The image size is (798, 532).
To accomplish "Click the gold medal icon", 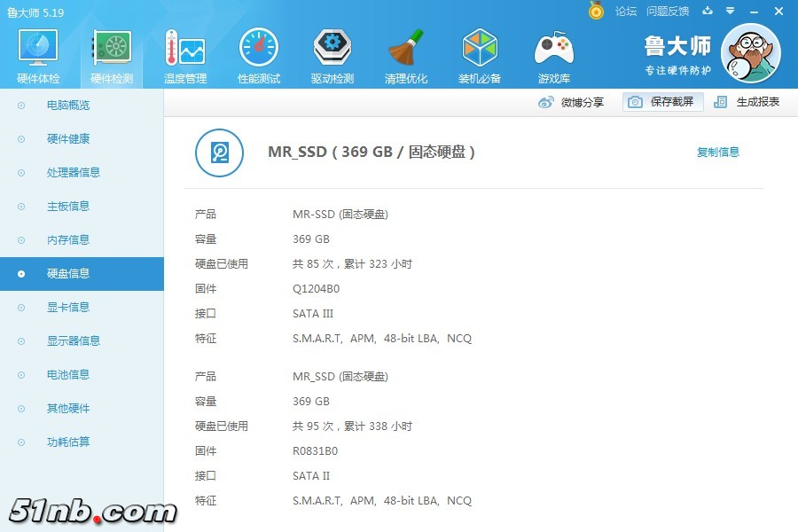I will [x=597, y=11].
